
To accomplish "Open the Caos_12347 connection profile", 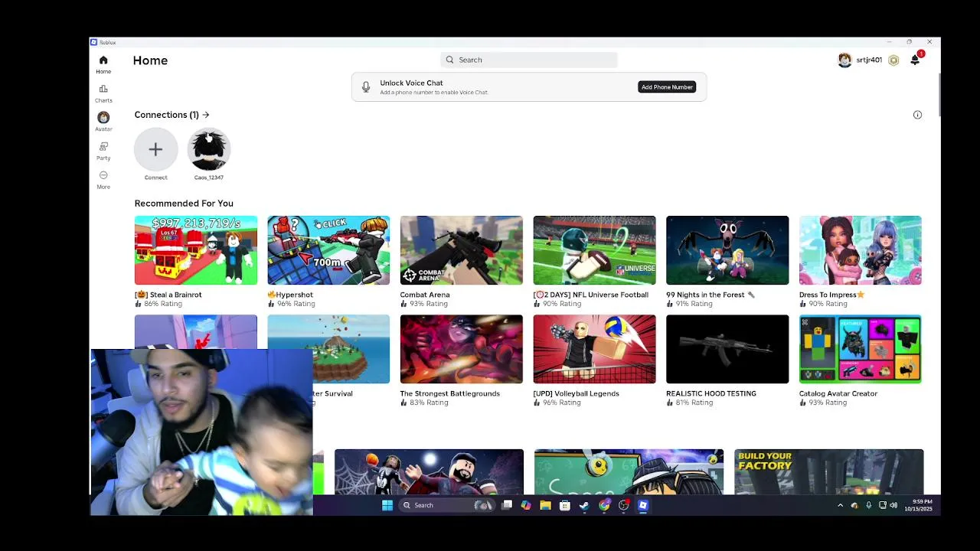I will pyautogui.click(x=209, y=149).
